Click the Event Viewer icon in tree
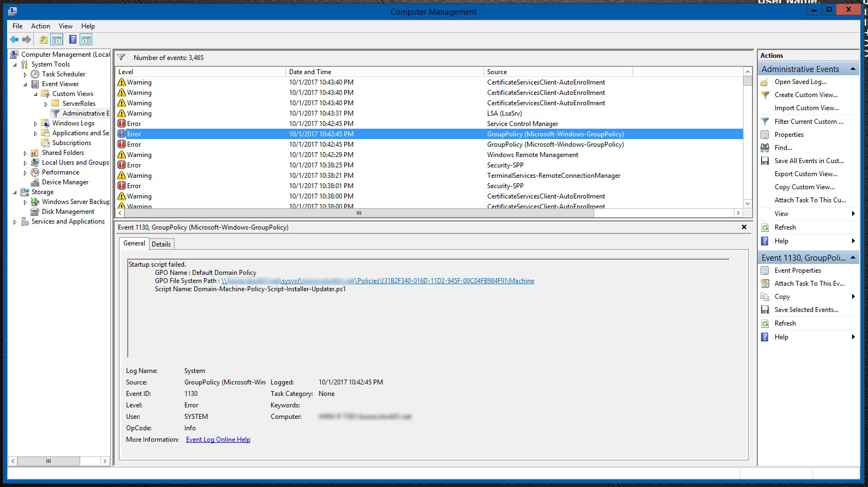 35,84
